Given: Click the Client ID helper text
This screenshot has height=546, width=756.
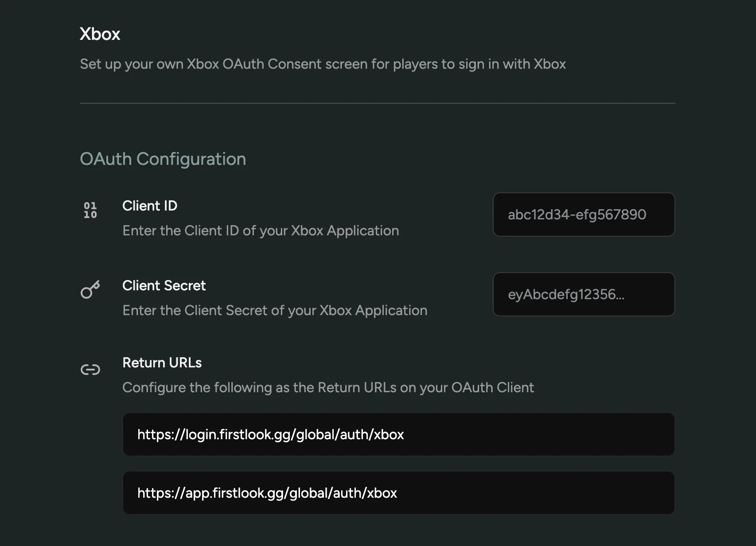Looking at the screenshot, I should 261,230.
